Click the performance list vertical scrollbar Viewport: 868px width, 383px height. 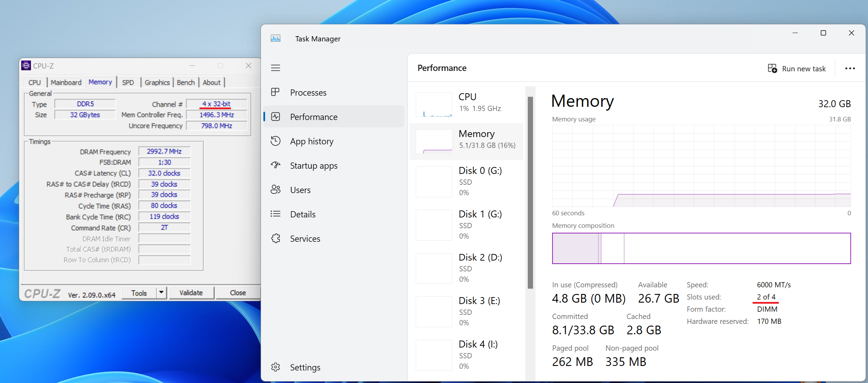pos(530,192)
